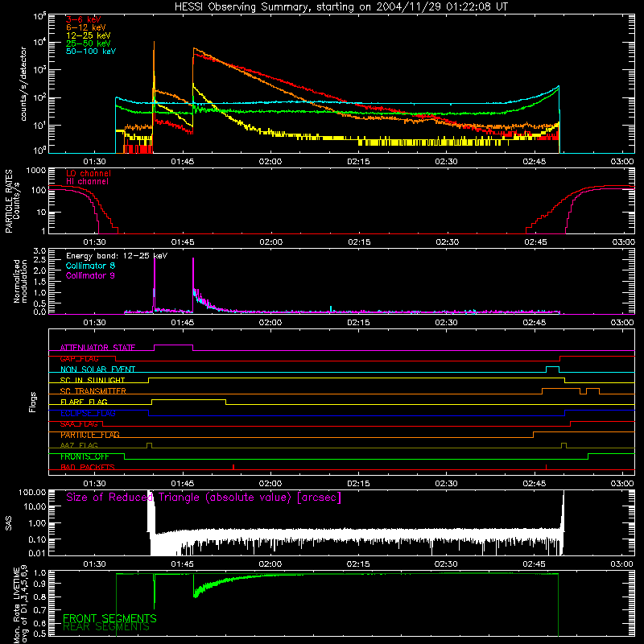Select the 50-100 keV legend label
The height and width of the screenshot is (644, 644).
(x=91, y=52)
